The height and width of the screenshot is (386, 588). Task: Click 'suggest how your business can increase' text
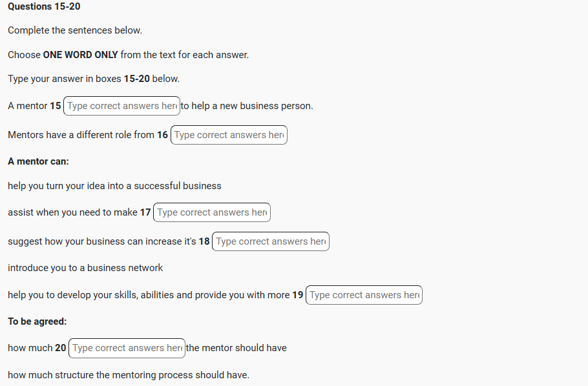point(101,241)
